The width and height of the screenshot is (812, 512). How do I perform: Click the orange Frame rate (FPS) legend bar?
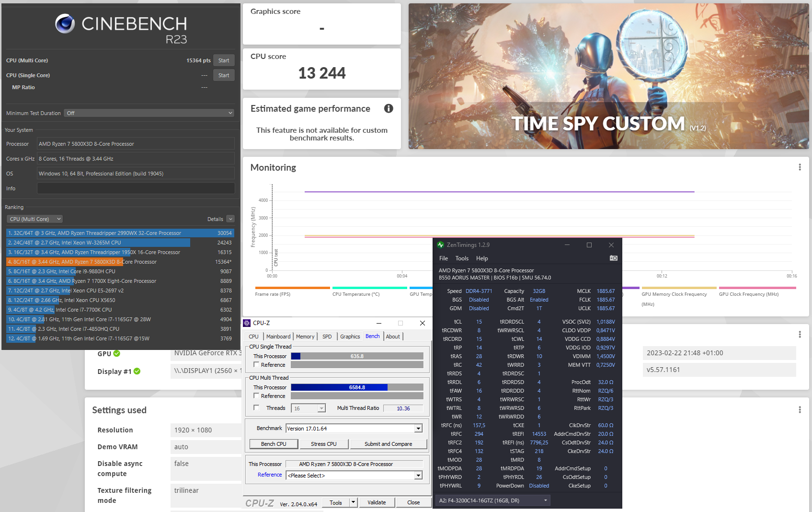point(293,288)
